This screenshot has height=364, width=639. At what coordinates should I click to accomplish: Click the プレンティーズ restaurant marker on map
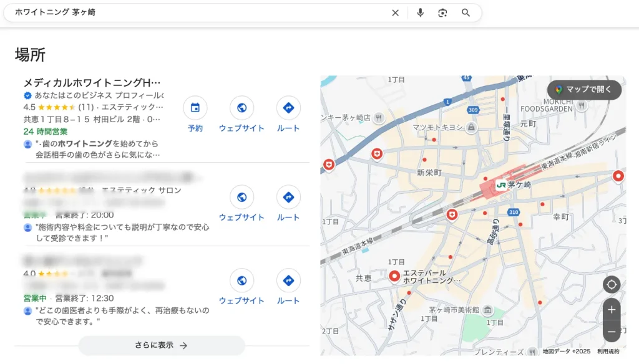[532, 352]
